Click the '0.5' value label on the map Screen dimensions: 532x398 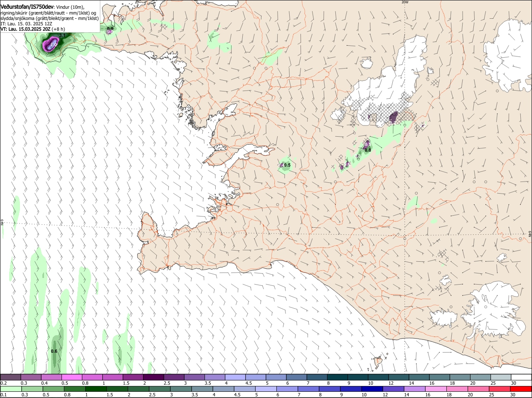[x=287, y=165]
